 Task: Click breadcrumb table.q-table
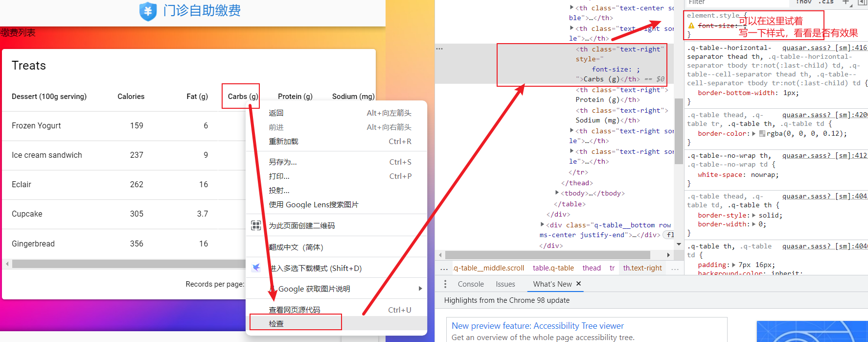[x=553, y=268]
